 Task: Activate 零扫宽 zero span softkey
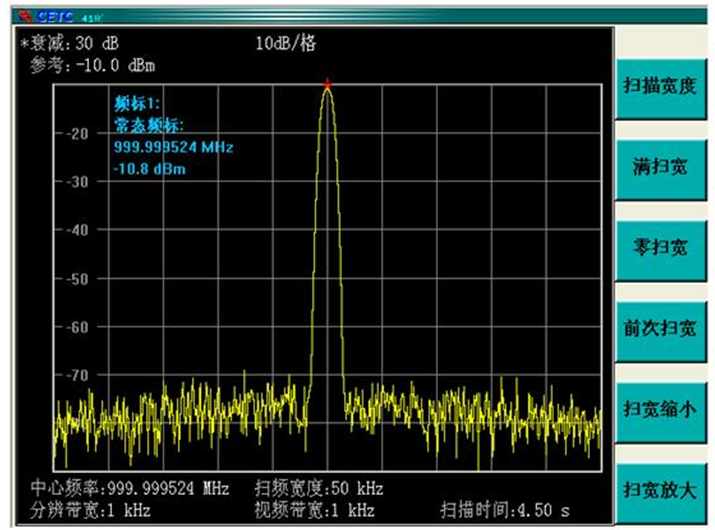coord(660,247)
